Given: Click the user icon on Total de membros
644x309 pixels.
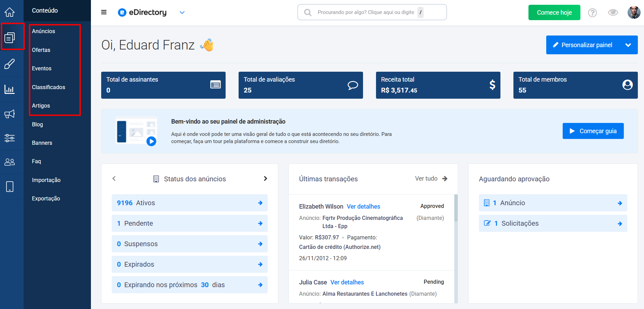Looking at the screenshot, I should (628, 85).
